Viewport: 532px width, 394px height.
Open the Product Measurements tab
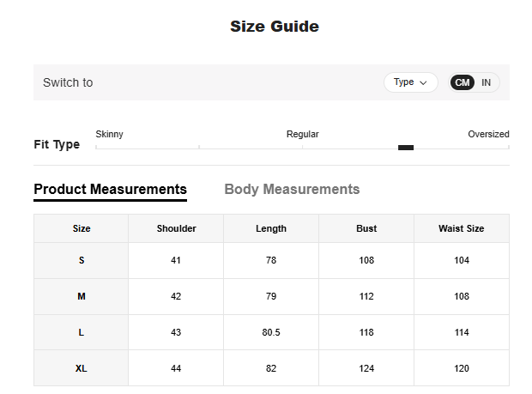[x=110, y=190]
